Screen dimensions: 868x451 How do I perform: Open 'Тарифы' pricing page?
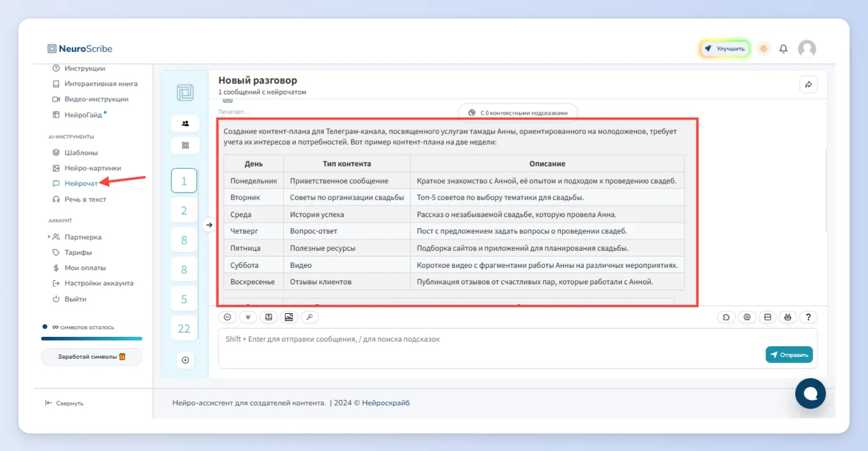point(72,252)
